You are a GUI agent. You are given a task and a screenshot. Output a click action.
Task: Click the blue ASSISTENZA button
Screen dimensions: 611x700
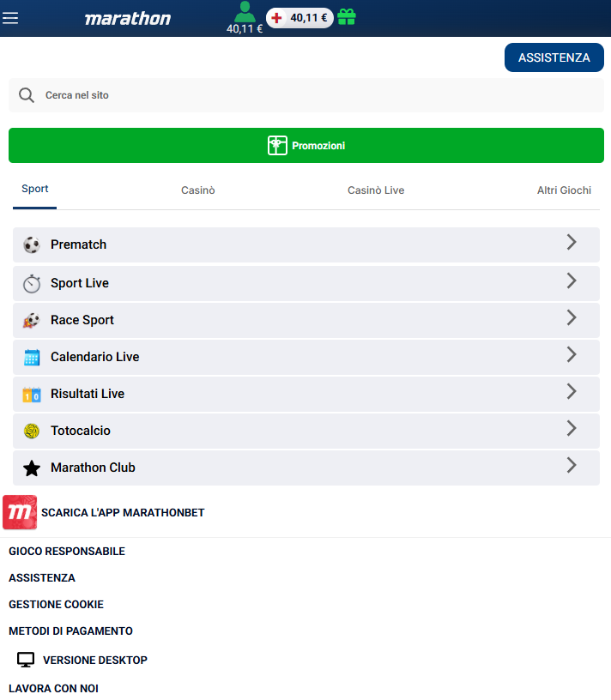[554, 57]
